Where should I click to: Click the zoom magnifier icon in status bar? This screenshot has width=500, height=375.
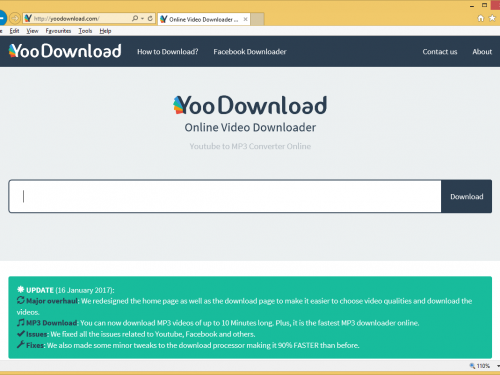click(472, 366)
